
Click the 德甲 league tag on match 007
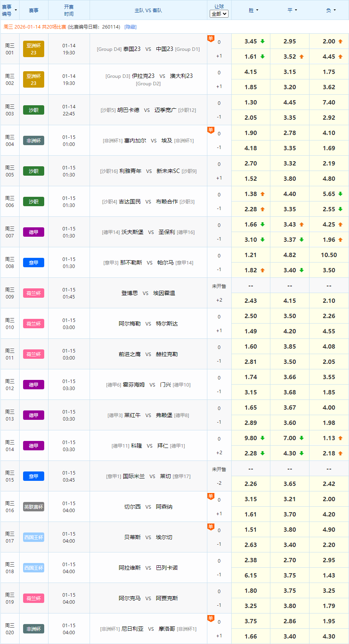tap(34, 232)
